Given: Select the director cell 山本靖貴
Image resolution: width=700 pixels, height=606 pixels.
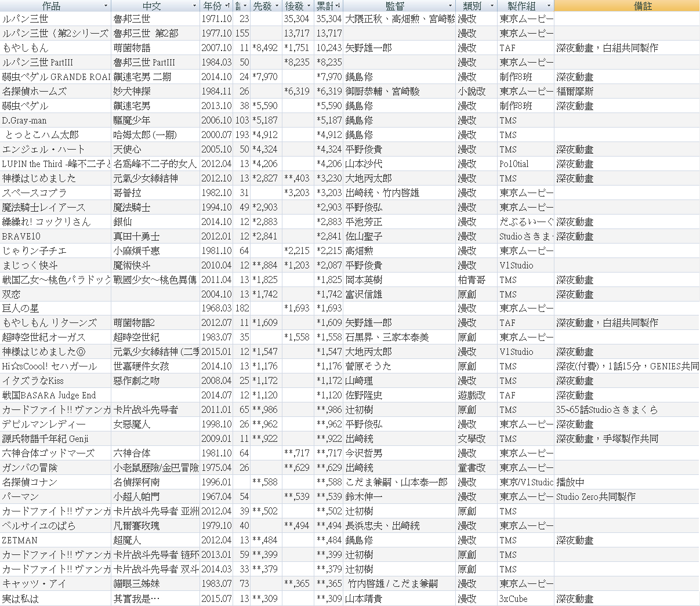Looking at the screenshot, I should (400, 598).
